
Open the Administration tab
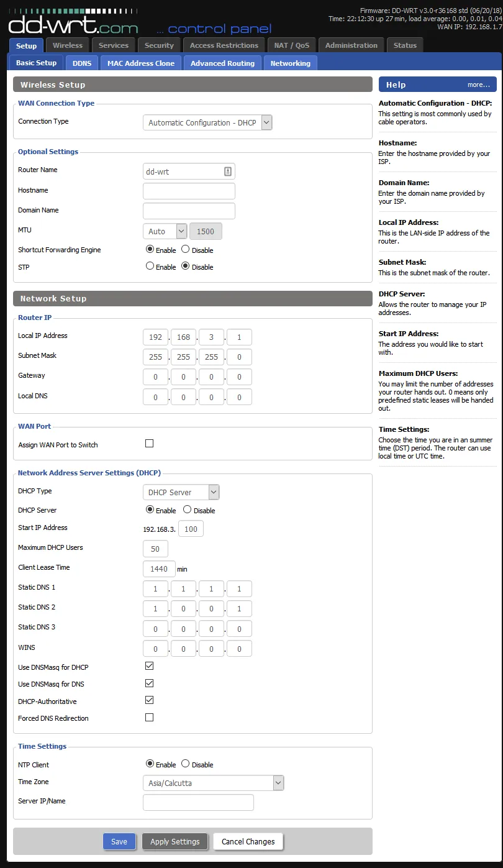(x=351, y=45)
